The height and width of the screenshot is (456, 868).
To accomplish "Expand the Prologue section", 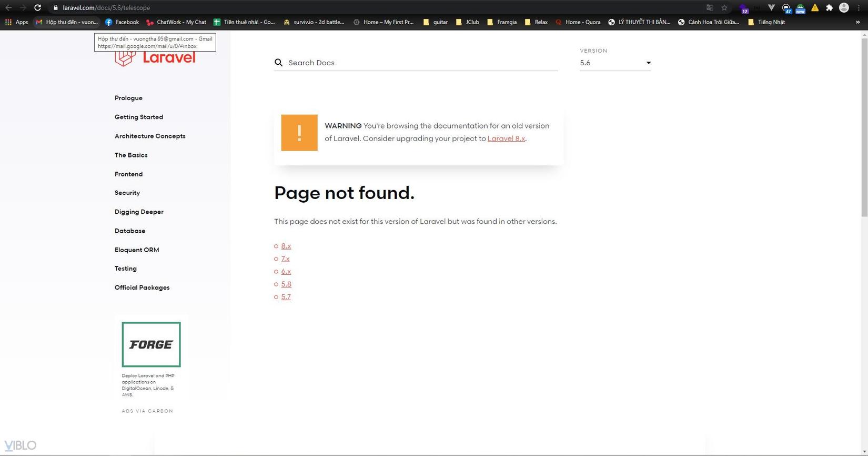I will [128, 98].
